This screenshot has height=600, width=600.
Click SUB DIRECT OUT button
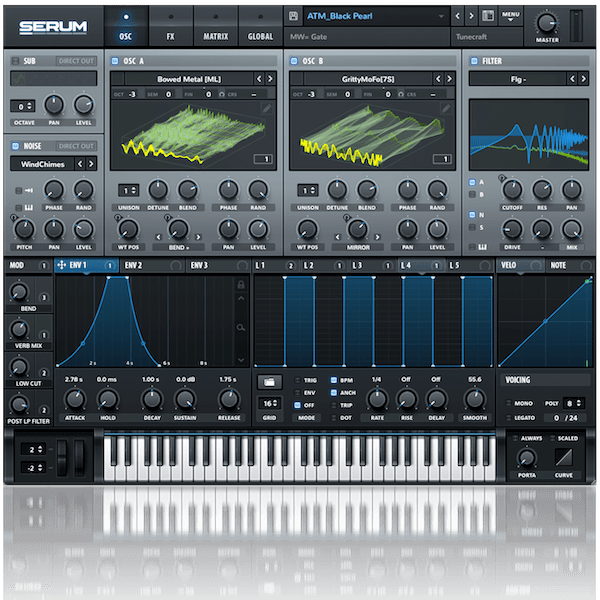tap(76, 61)
